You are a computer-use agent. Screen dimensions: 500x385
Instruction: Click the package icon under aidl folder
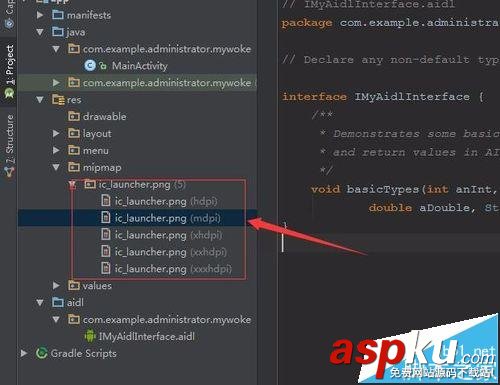[x=74, y=319]
